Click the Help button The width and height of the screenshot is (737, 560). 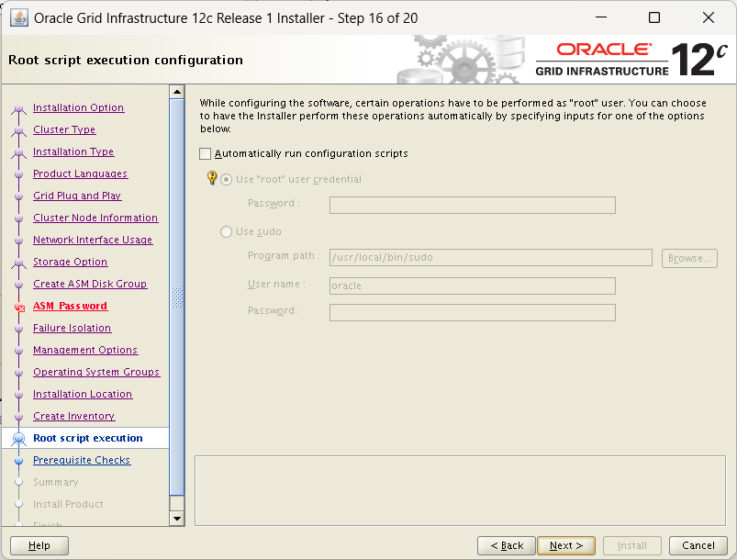coord(39,545)
